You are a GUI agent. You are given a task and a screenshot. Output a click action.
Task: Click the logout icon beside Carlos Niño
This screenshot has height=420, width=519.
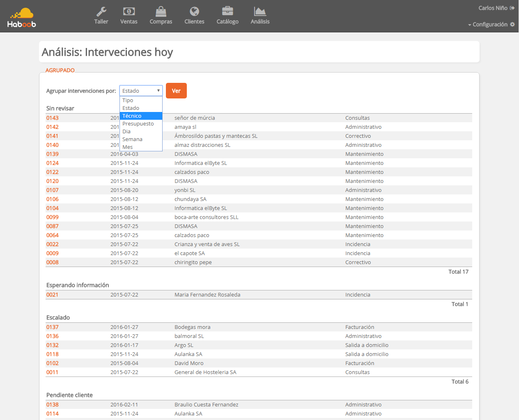click(512, 8)
